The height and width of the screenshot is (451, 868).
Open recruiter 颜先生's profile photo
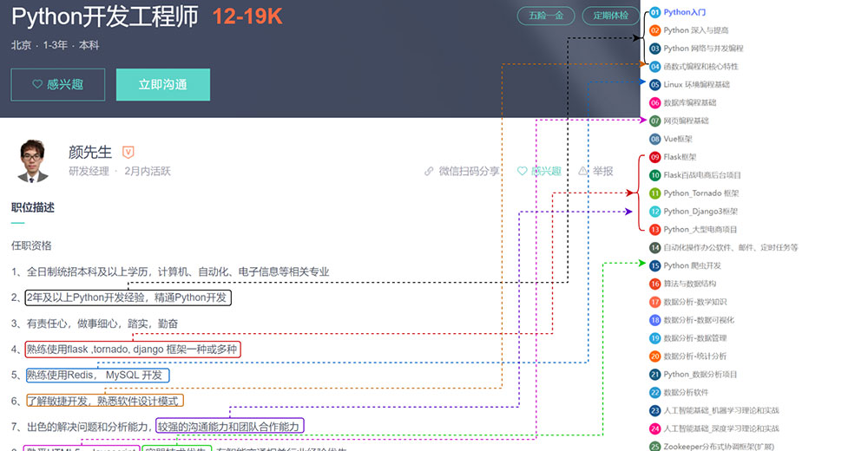[34, 160]
